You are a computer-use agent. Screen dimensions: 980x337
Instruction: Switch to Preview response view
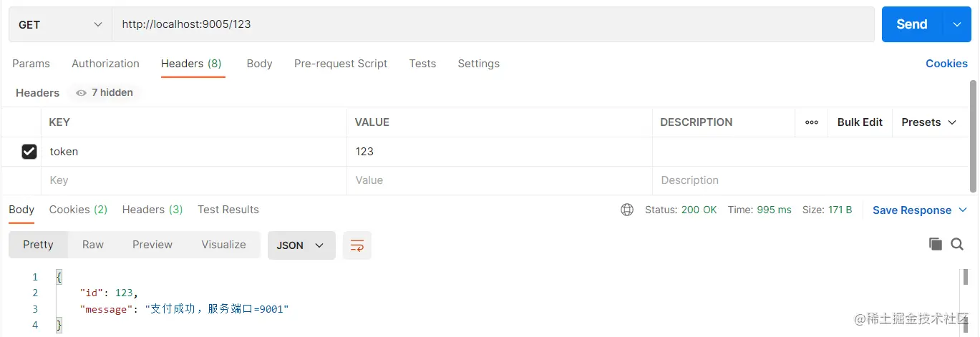tap(152, 245)
